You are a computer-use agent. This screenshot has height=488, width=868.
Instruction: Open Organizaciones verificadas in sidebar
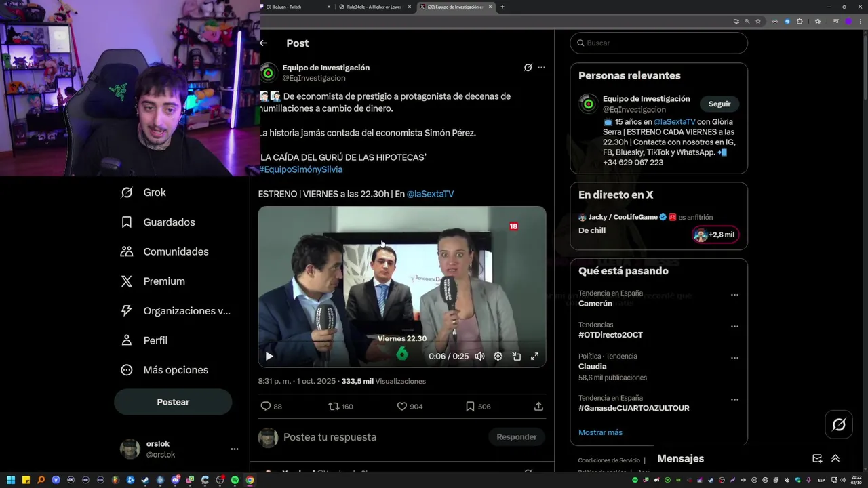176,311
